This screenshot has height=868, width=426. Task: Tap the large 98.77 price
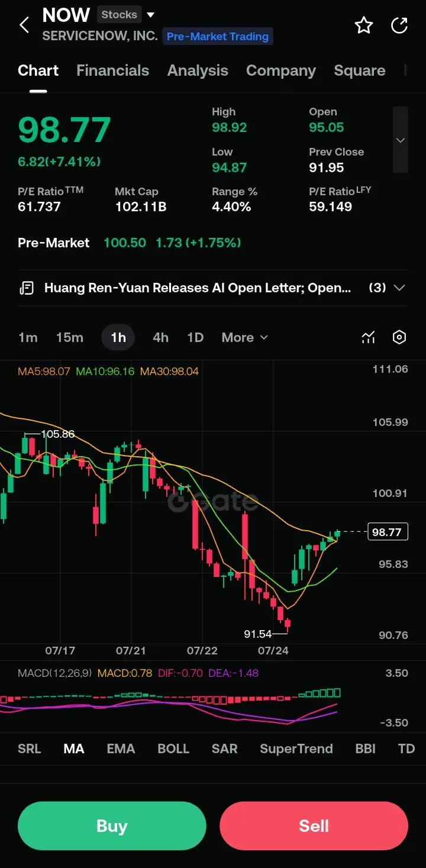point(64,130)
